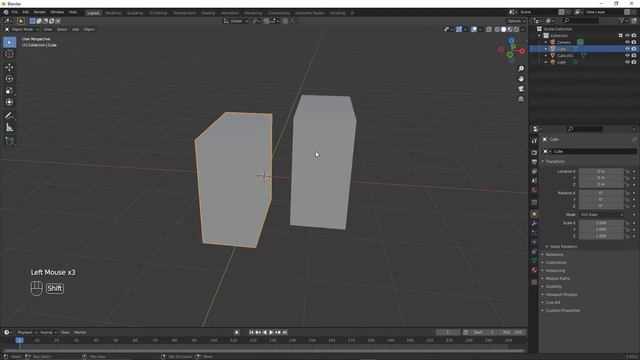Toggle the camera view icon

coord(521,89)
